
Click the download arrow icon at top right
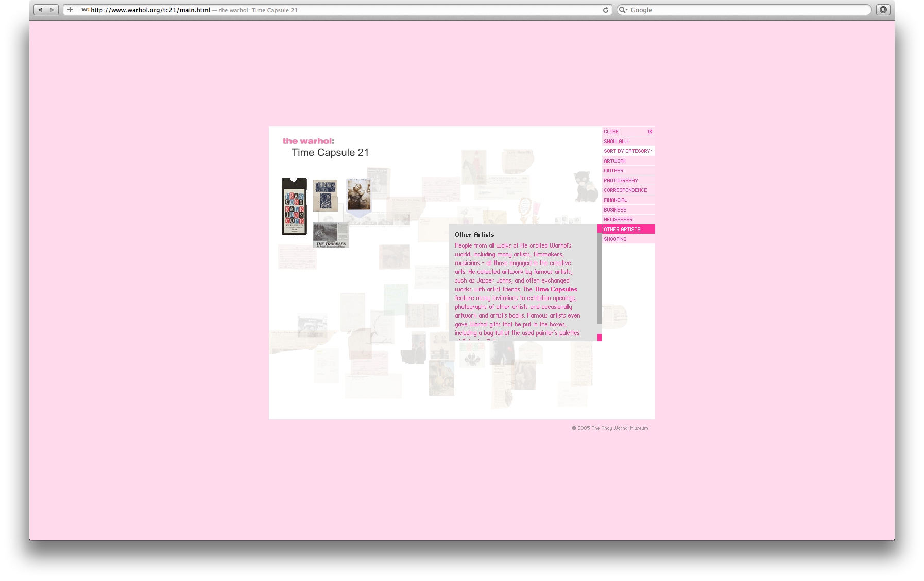pyautogui.click(x=883, y=9)
